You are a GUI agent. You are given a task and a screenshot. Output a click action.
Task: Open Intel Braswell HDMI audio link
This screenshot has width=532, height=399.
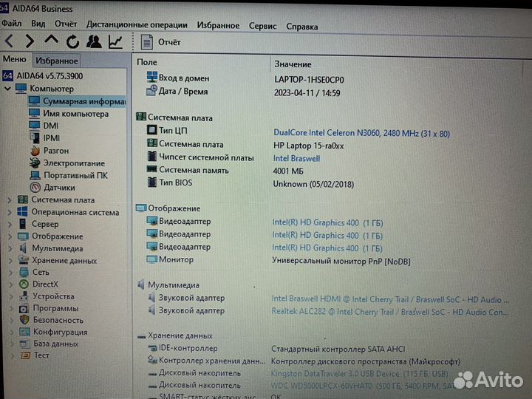click(x=390, y=299)
